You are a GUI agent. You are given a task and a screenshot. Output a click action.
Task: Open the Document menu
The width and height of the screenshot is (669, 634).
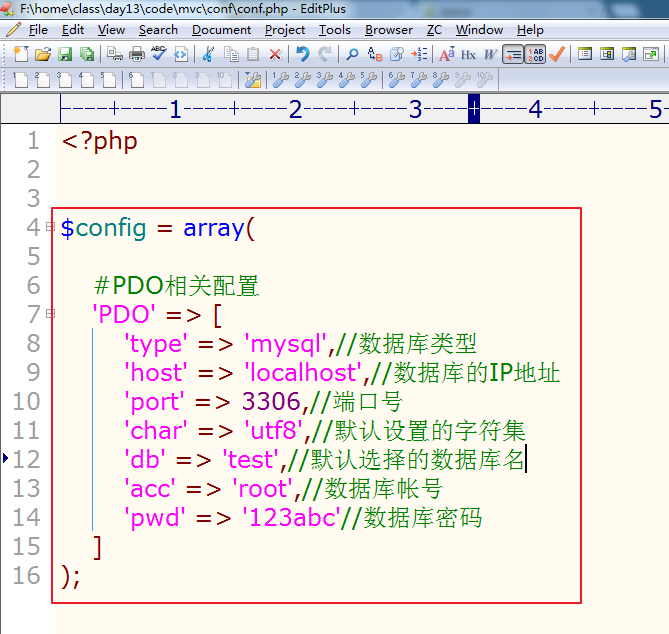[x=221, y=30]
